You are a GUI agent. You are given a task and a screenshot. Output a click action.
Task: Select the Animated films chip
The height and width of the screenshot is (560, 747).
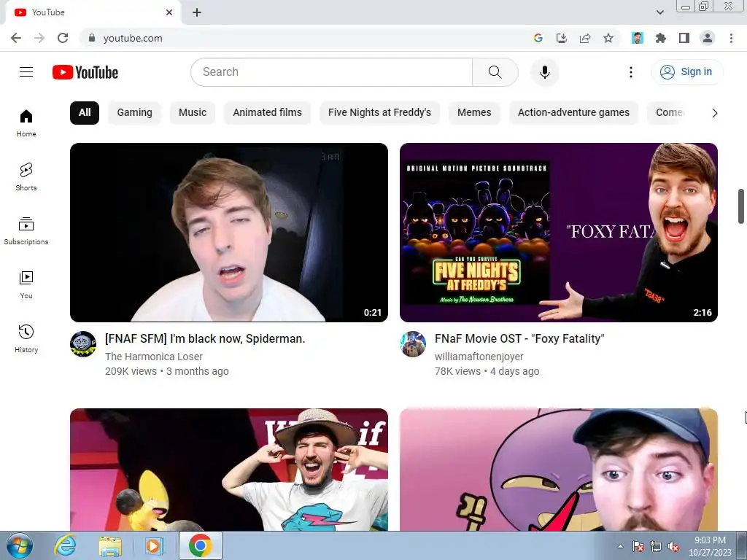tap(267, 113)
